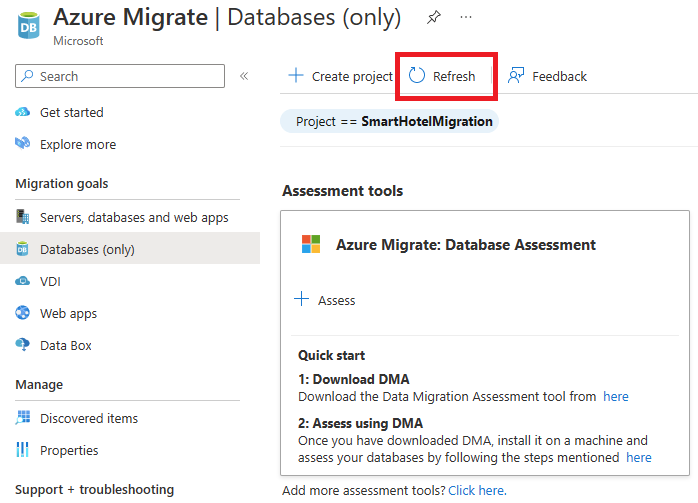This screenshot has height=503, width=698.
Task: Open Discovered items
Action: pyautogui.click(x=89, y=419)
